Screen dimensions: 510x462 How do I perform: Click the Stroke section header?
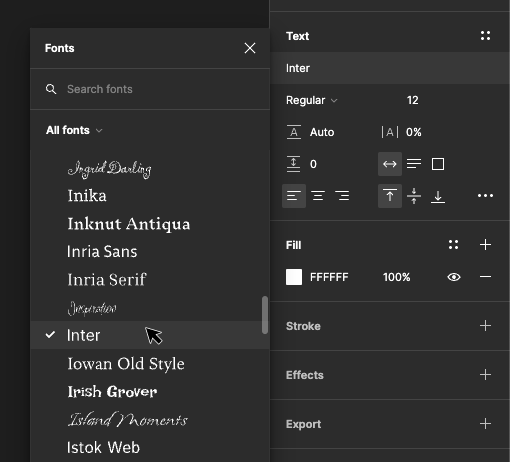pos(303,326)
